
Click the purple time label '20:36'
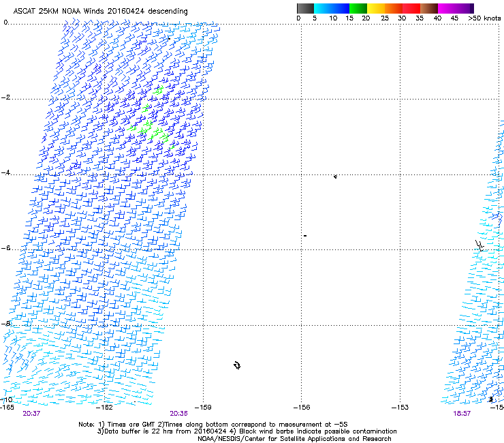[x=178, y=414]
